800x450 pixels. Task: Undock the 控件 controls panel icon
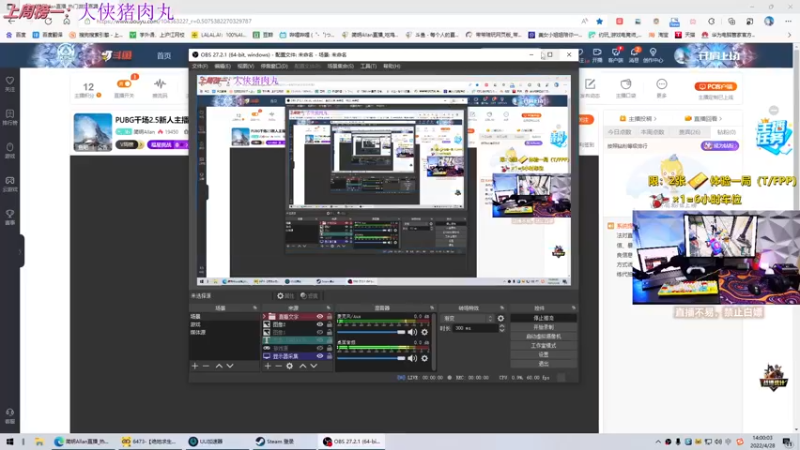pyautogui.click(x=573, y=308)
